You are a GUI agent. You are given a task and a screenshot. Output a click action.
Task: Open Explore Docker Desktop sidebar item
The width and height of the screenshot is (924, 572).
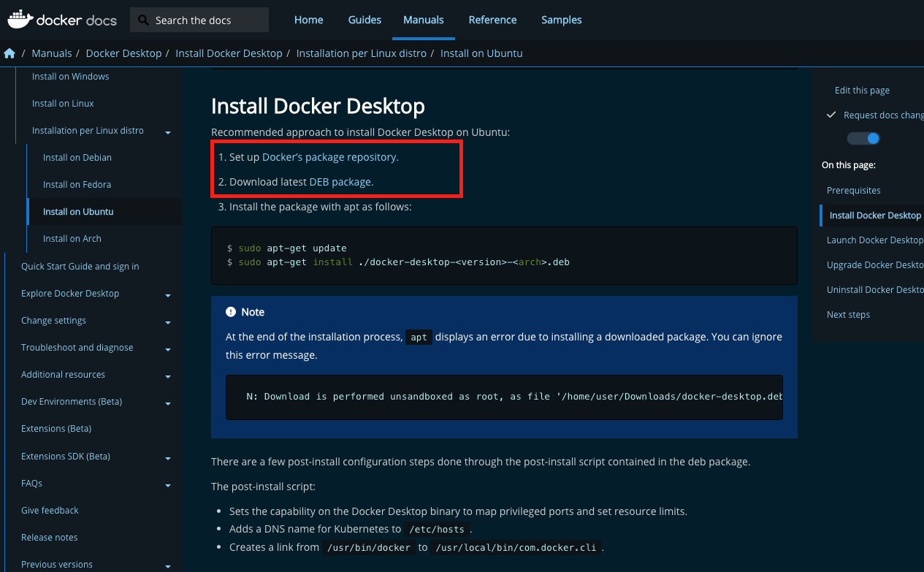tap(70, 294)
